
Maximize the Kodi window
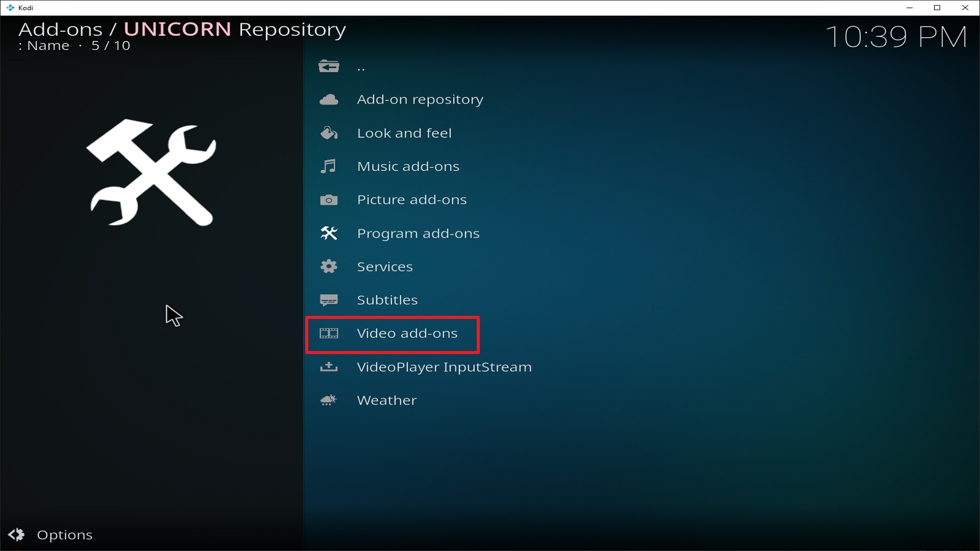click(937, 8)
